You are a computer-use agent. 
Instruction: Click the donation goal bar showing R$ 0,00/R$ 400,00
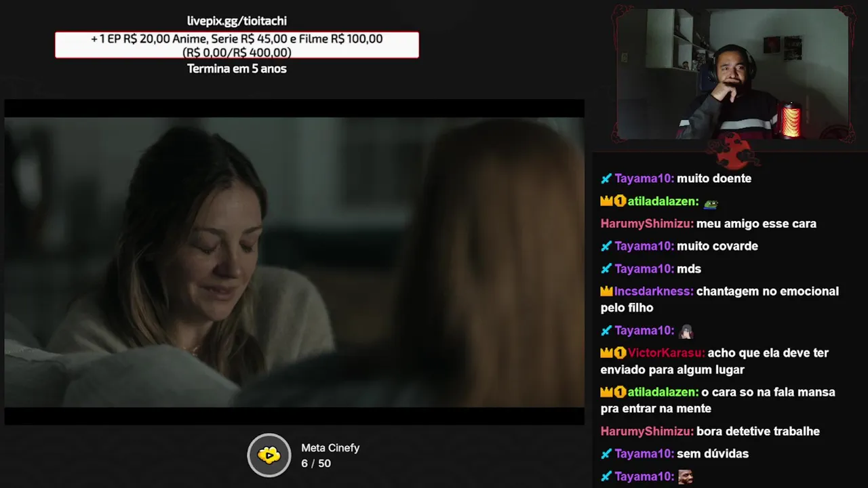[x=237, y=45]
